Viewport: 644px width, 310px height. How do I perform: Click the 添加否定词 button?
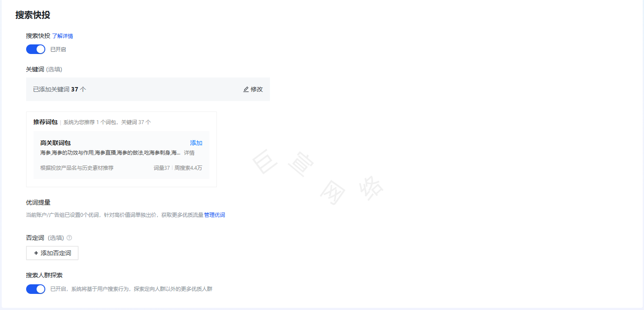click(52, 253)
